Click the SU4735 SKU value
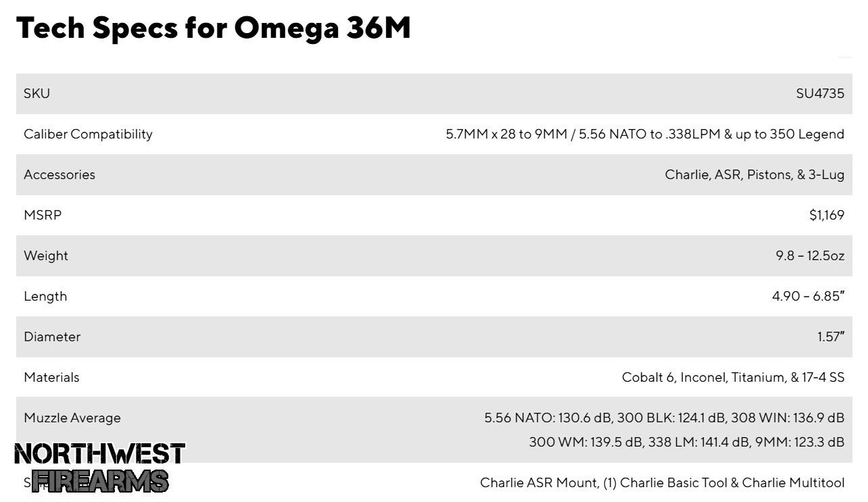The image size is (868, 502). point(820,93)
